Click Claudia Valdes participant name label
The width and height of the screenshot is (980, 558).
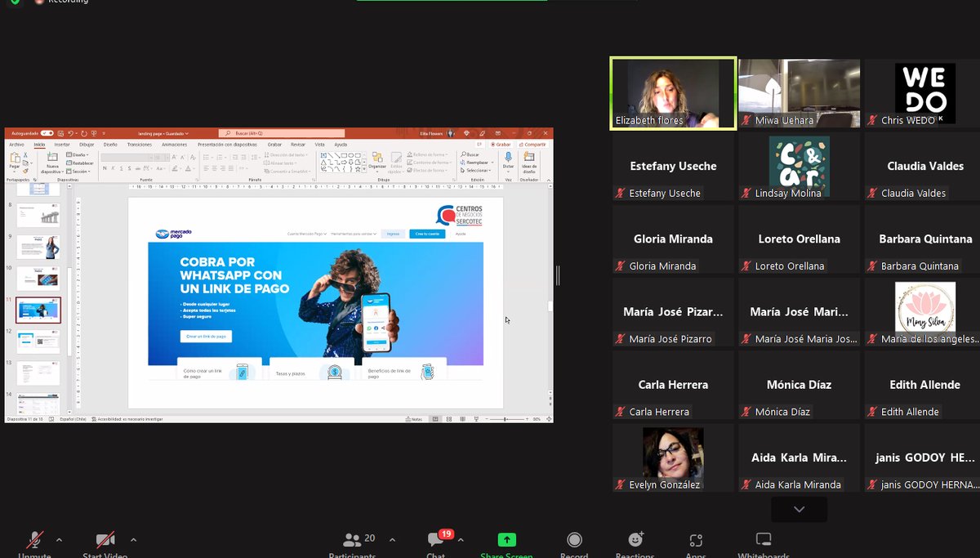[913, 194]
